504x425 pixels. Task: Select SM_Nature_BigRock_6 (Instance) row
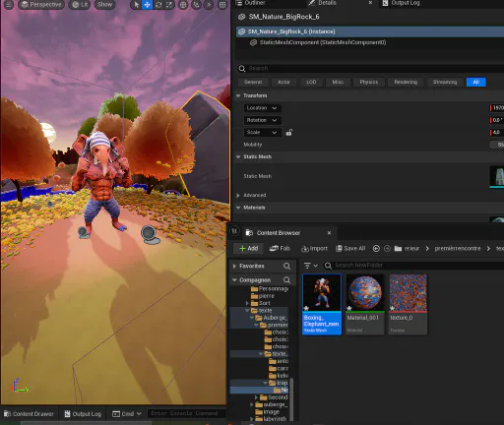click(370, 31)
